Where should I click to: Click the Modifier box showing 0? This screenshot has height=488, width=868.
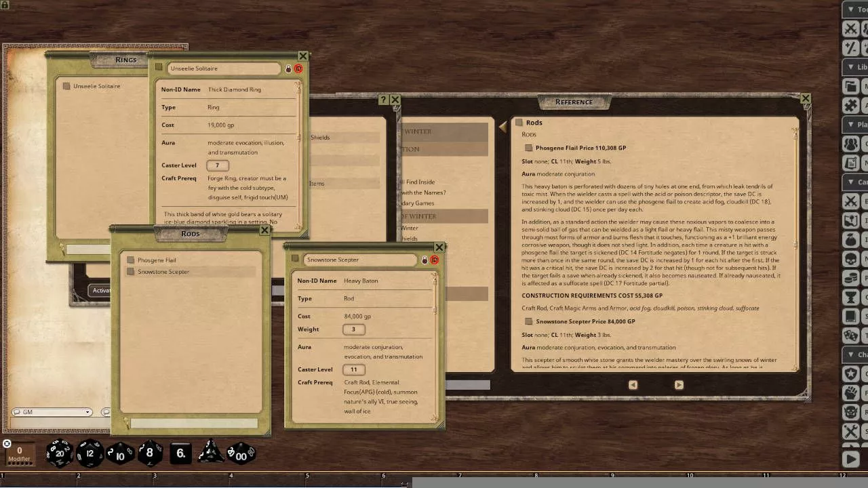point(19,453)
